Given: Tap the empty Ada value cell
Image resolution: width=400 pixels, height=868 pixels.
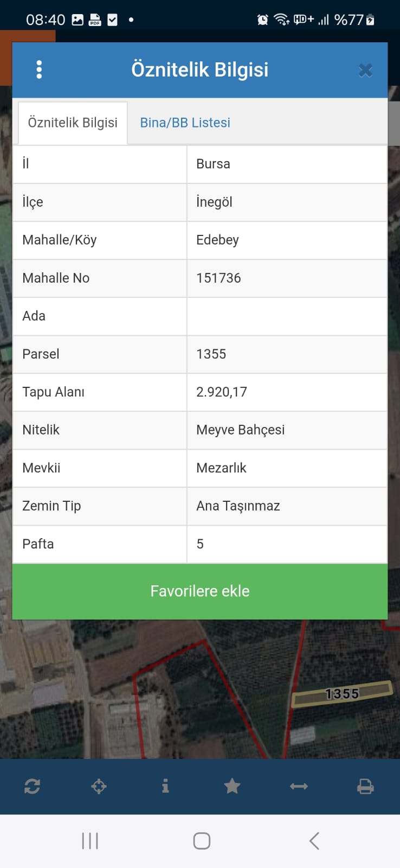Looking at the screenshot, I should point(287,316).
